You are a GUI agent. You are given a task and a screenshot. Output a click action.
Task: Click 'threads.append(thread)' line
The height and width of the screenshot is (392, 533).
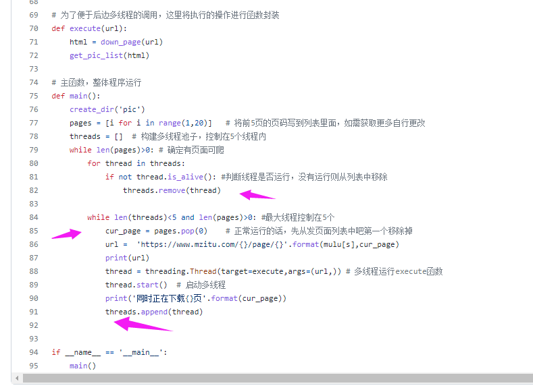click(x=154, y=312)
